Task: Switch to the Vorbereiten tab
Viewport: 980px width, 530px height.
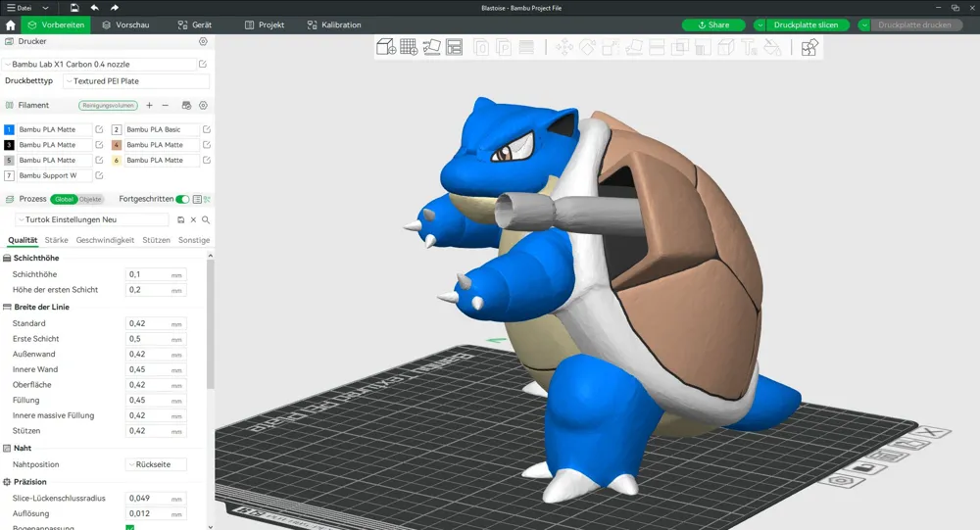Action: point(56,25)
